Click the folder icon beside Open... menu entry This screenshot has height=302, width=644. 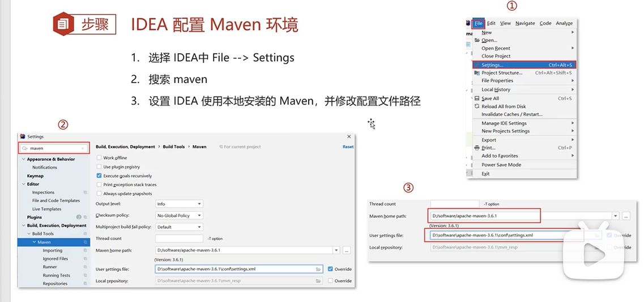click(477, 40)
